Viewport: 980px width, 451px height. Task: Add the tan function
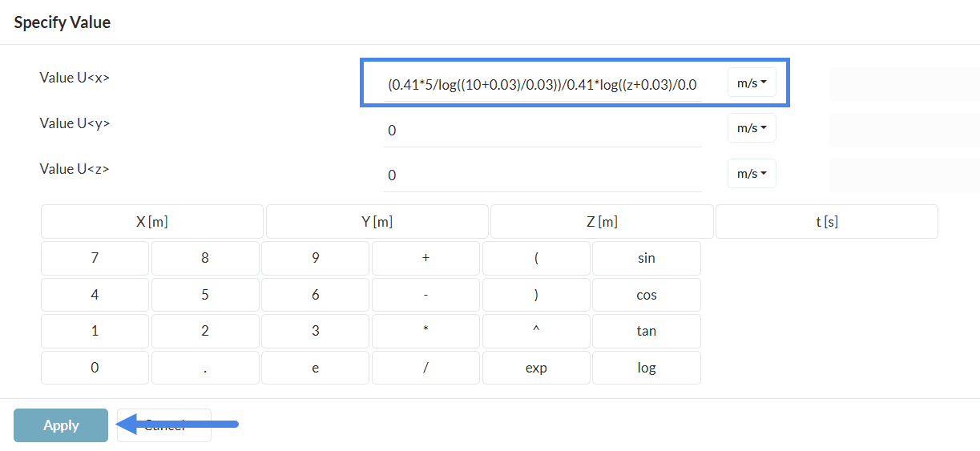(646, 332)
